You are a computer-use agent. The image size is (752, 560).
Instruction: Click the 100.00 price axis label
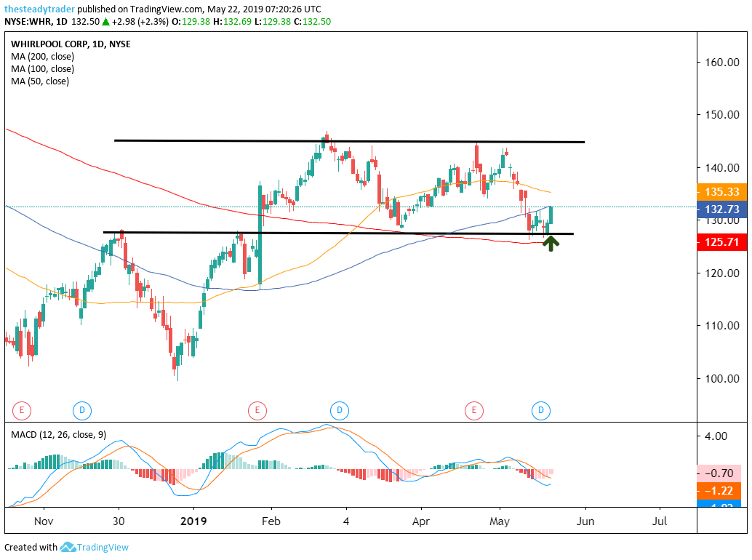point(721,379)
